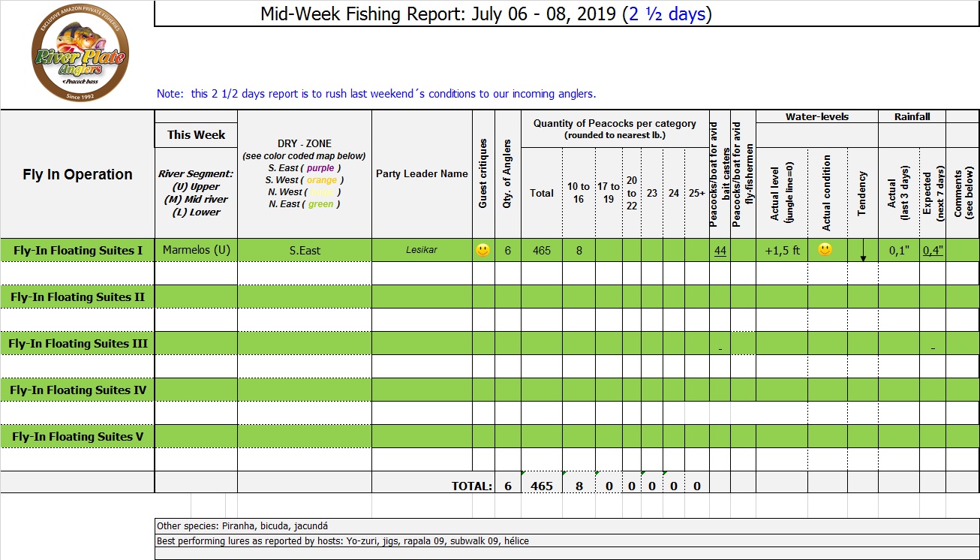The height and width of the screenshot is (560, 980).
Task: Click the underlined 0,4" expected rainfall value
Action: pyautogui.click(x=933, y=251)
